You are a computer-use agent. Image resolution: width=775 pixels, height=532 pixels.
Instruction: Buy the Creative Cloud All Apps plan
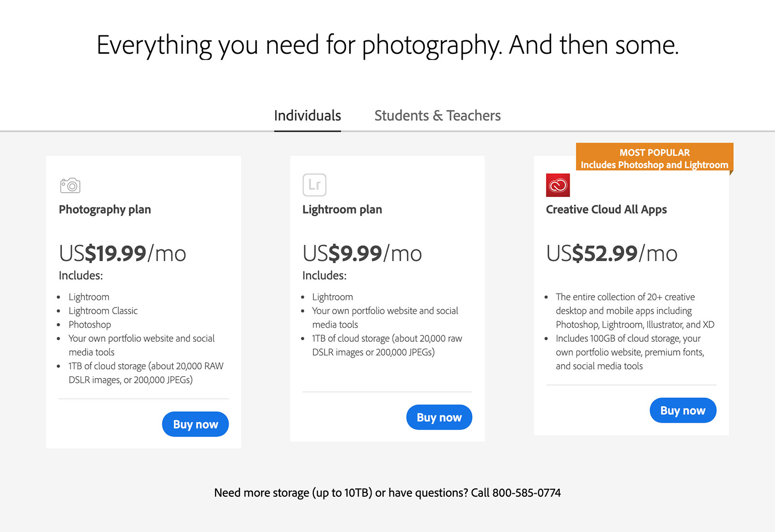(x=682, y=410)
